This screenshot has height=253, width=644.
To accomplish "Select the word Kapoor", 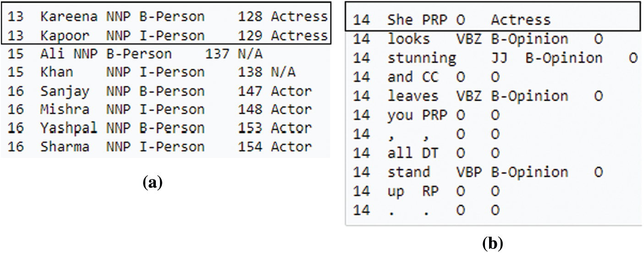I will (x=64, y=35).
